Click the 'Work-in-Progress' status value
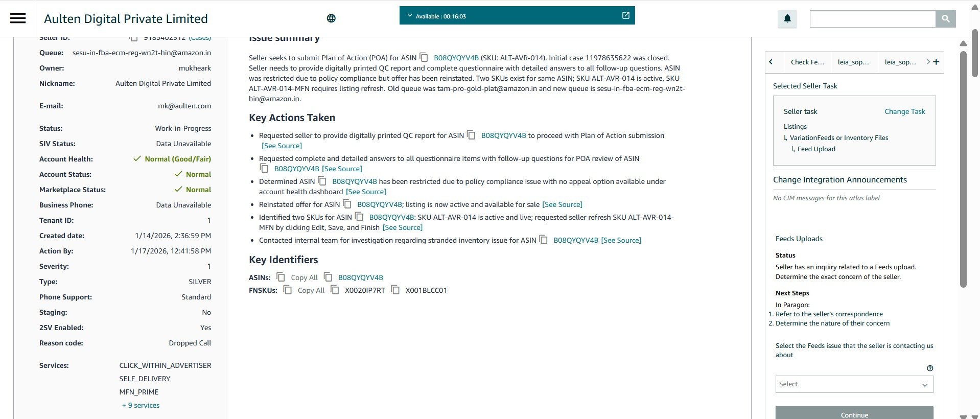The height and width of the screenshot is (419, 980). tap(183, 128)
